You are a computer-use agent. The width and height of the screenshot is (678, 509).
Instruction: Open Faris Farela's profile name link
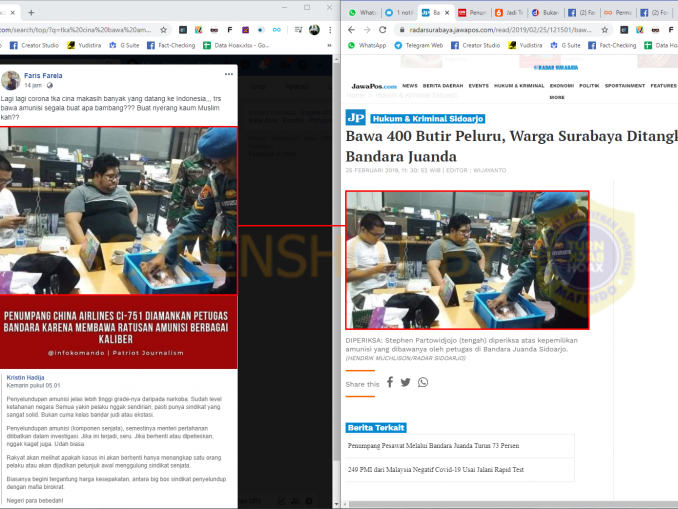point(43,75)
